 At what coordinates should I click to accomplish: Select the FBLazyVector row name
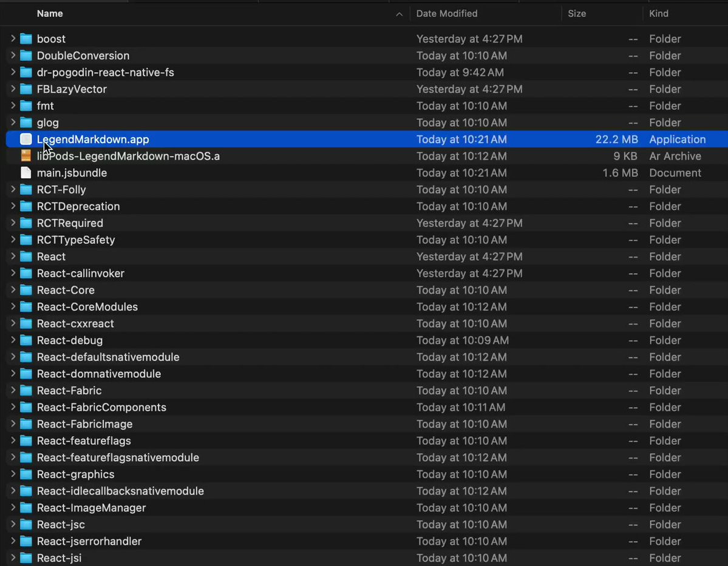[72, 89]
